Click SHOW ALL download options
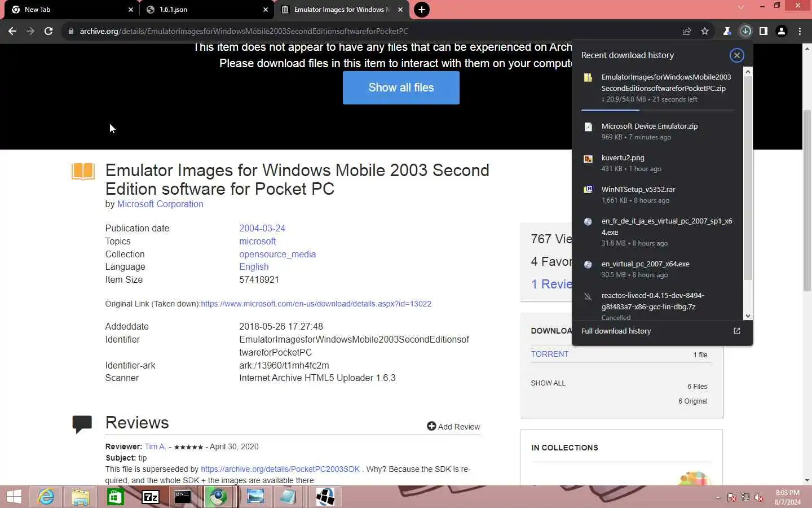This screenshot has height=508, width=812. pyautogui.click(x=548, y=383)
